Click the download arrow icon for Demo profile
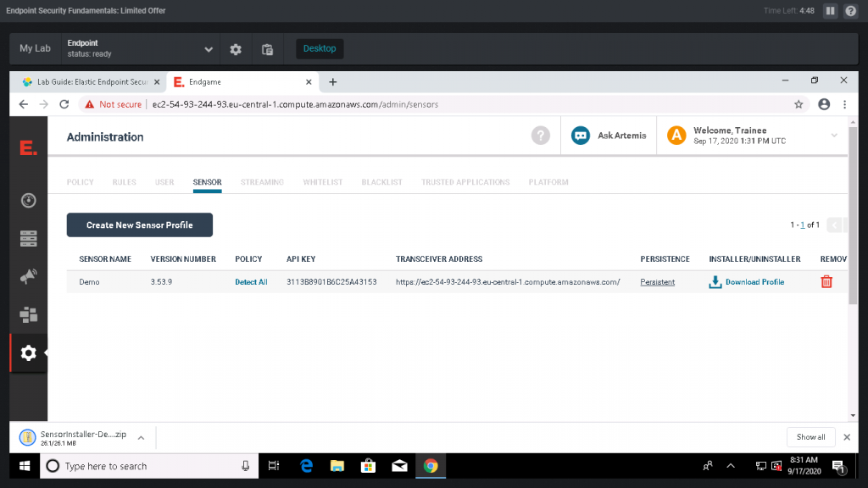 pyautogui.click(x=715, y=282)
